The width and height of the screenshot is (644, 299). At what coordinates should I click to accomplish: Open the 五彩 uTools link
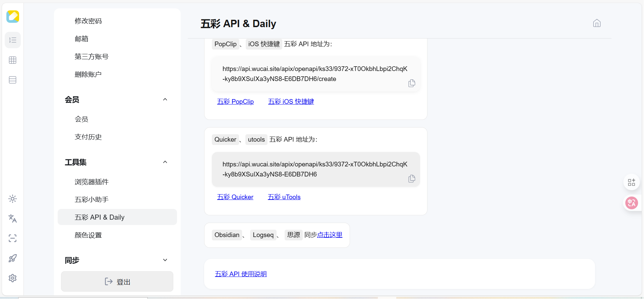(284, 197)
